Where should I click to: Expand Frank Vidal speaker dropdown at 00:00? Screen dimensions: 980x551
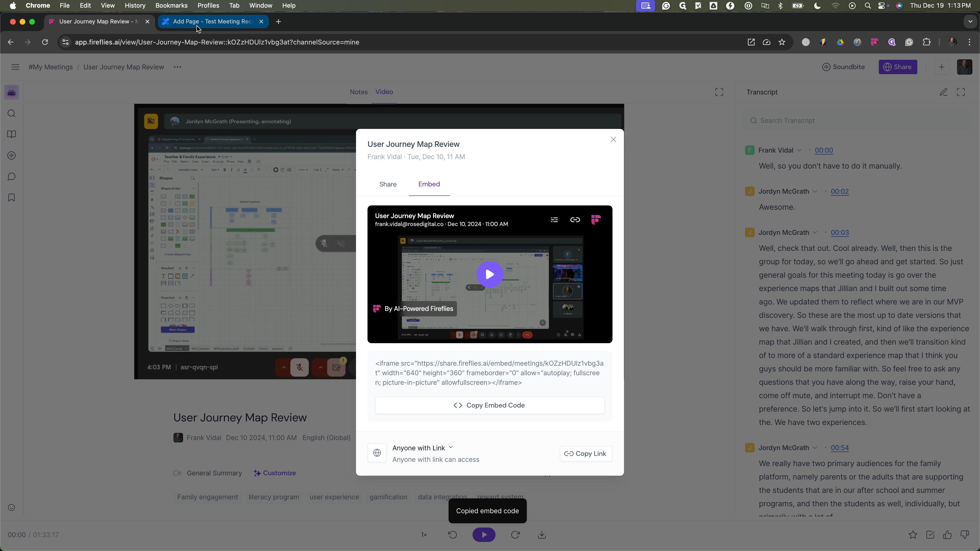tap(799, 150)
